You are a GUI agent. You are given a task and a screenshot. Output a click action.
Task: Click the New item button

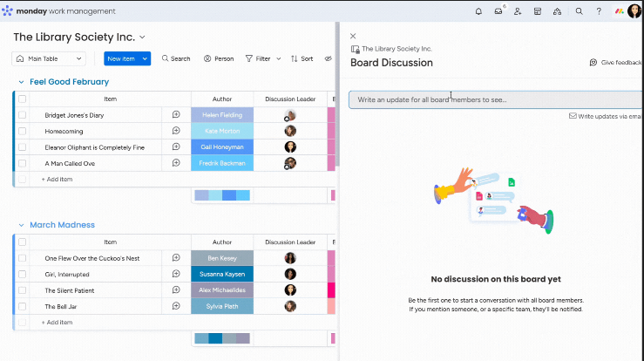[121, 58]
